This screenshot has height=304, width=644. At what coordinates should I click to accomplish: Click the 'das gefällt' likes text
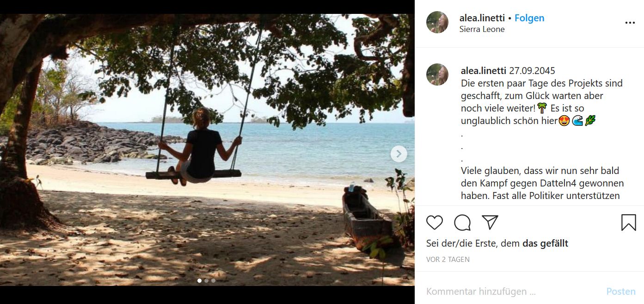545,243
